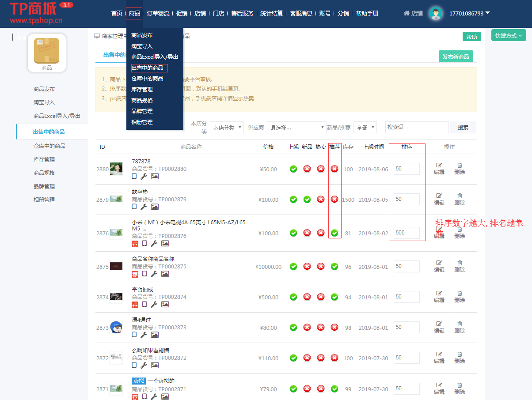
Task: Click the mobile phone icon for product 2873
Action: 134,335
